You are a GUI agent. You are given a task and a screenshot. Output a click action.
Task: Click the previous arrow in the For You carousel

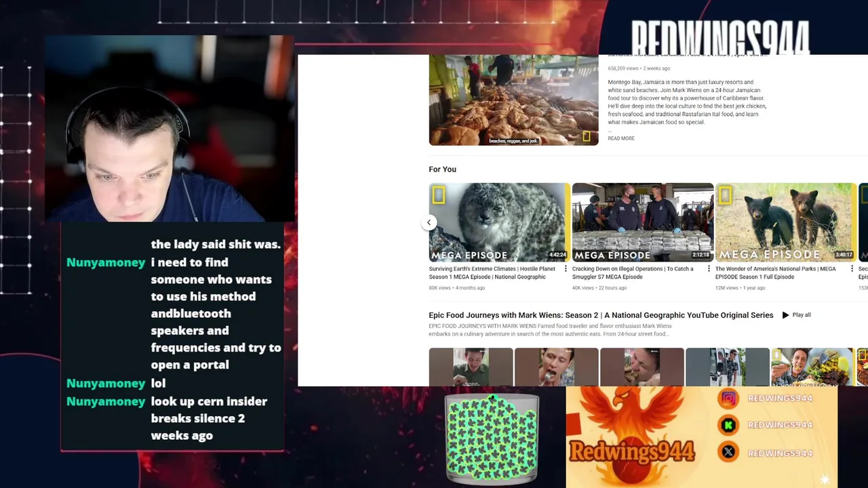click(x=429, y=222)
